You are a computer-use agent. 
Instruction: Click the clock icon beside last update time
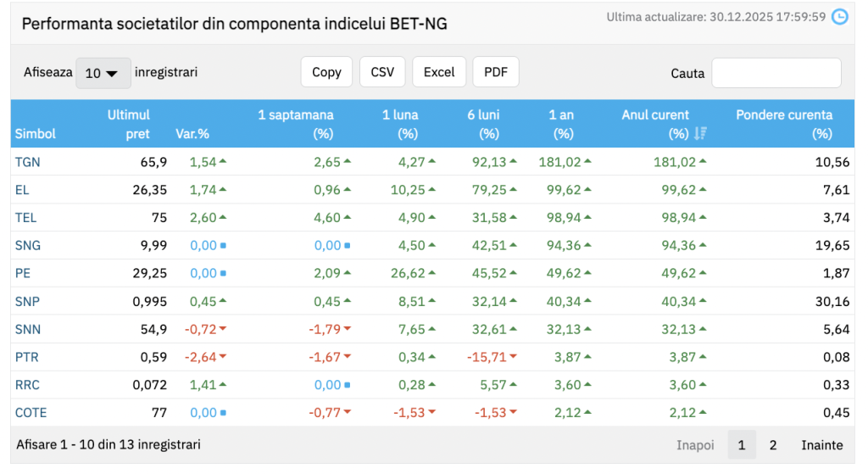pyautogui.click(x=839, y=17)
